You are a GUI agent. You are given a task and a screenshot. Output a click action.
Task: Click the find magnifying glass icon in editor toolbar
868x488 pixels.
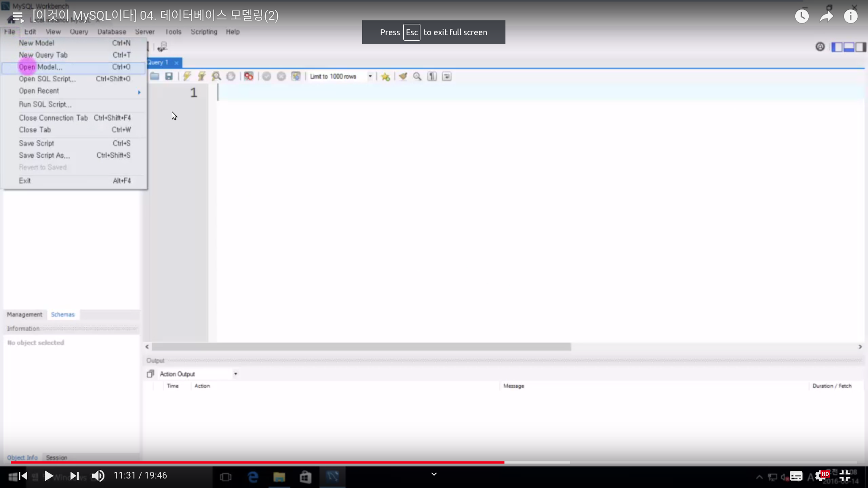coord(417,76)
